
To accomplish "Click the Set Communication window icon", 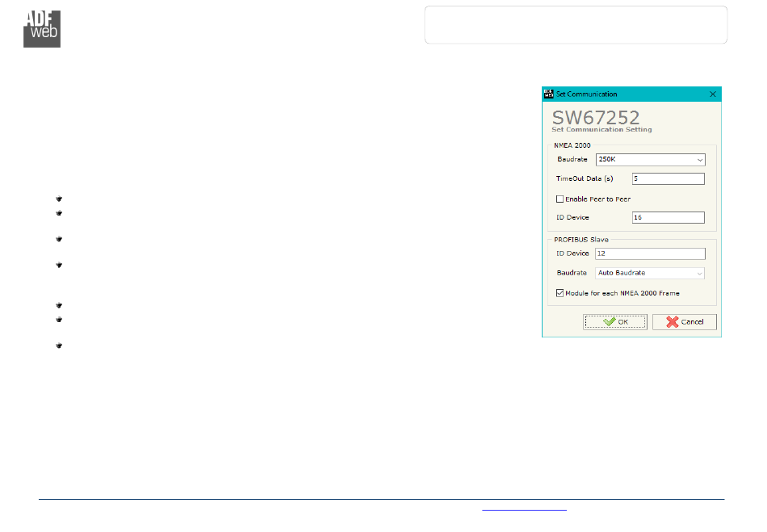I will tap(549, 94).
